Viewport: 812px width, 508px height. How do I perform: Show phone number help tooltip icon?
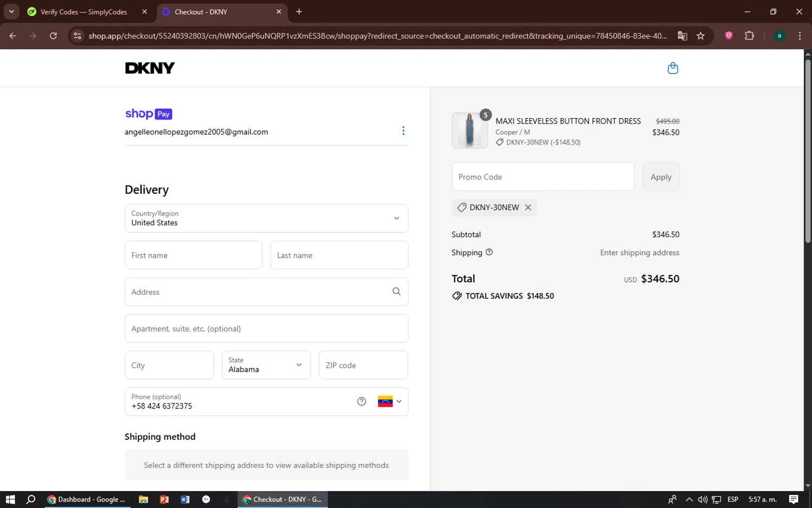[x=362, y=401]
